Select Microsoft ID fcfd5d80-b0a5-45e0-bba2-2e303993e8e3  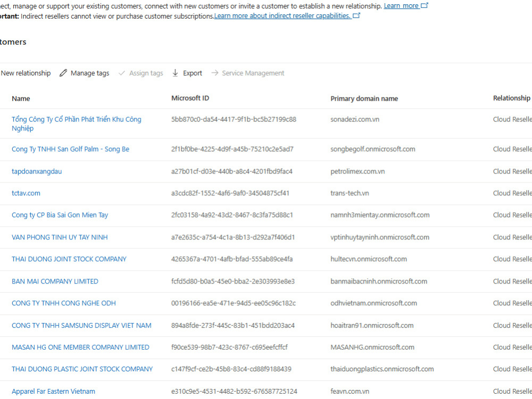233,281
